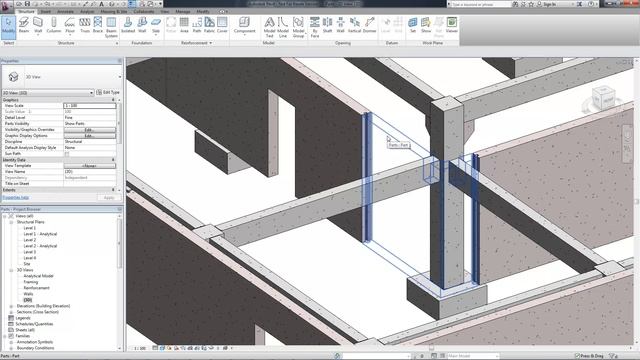This screenshot has height=360, width=640.
Task: Open the work plane Viewer
Action: pyautogui.click(x=451, y=25)
